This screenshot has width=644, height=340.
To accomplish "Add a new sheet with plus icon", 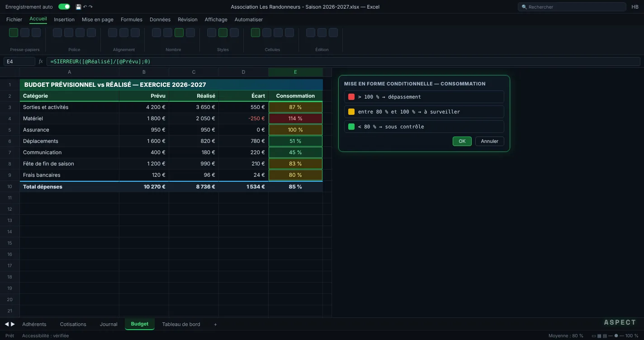I will coord(215,324).
